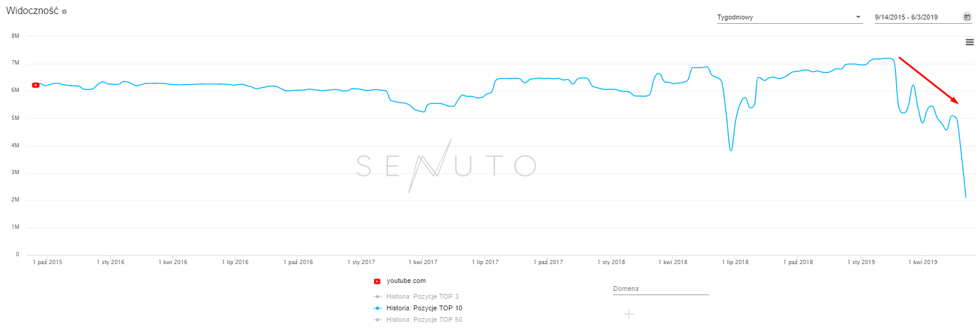Click the sharp dip near 1 lip 2018
980x328 pixels.
click(731, 150)
